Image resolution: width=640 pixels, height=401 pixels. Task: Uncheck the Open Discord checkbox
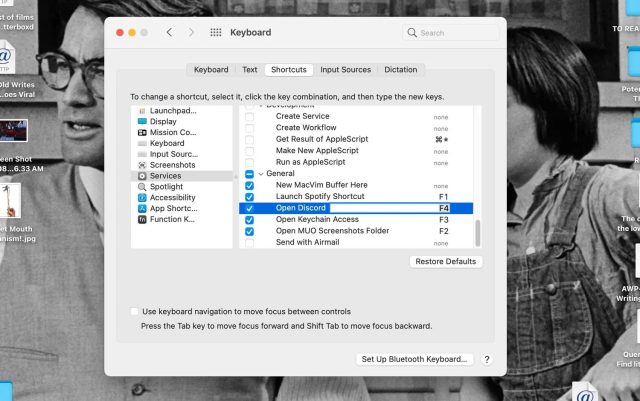tap(249, 208)
